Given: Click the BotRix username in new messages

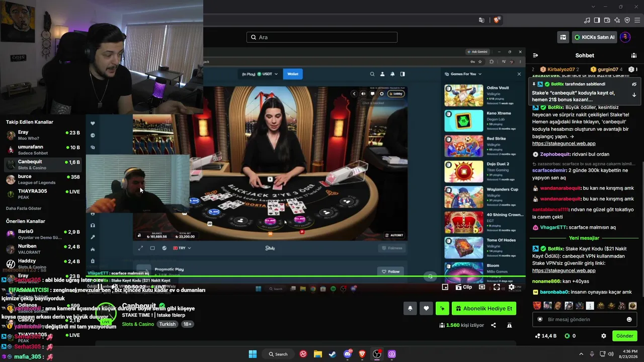Looking at the screenshot, I should tap(555, 248).
